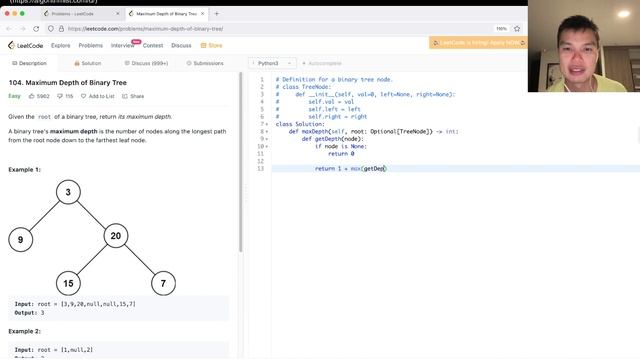Close the Maximum Depth of Binary Tree tab

pyautogui.click(x=202, y=13)
